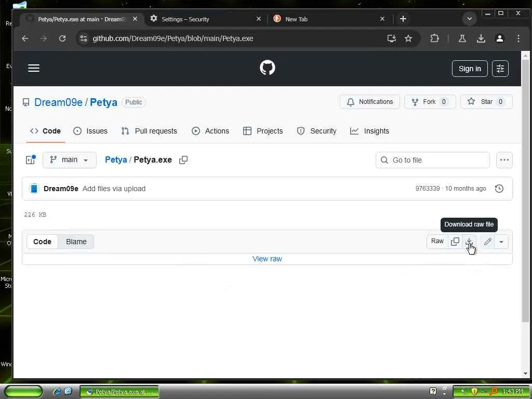Download raw file icon
Screen dimensions: 532x399
coord(469,242)
